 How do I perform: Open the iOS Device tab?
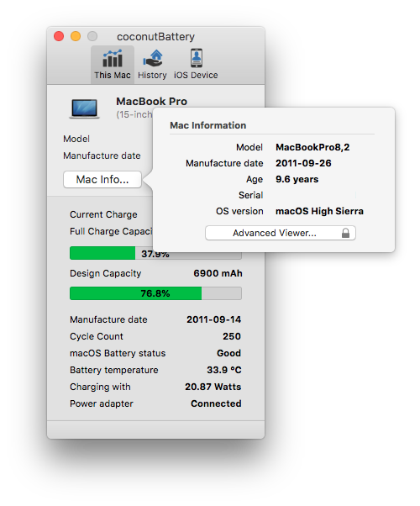(196, 65)
